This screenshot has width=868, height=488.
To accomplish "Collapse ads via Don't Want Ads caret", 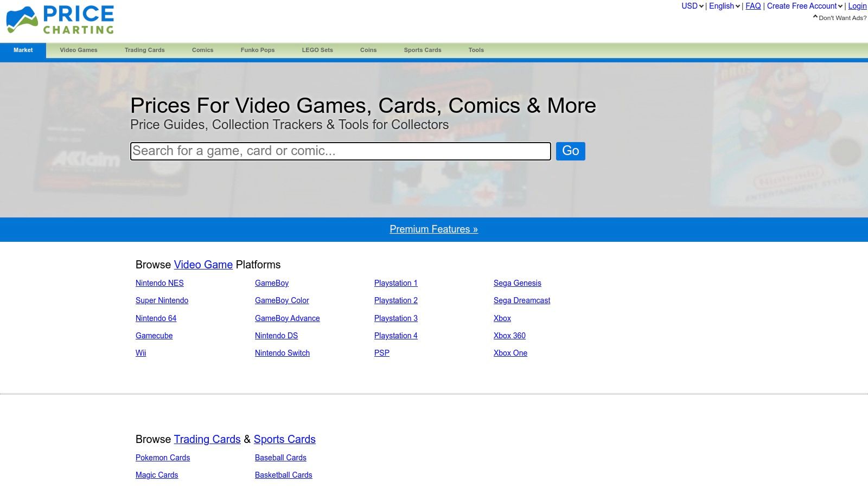I will click(x=815, y=17).
